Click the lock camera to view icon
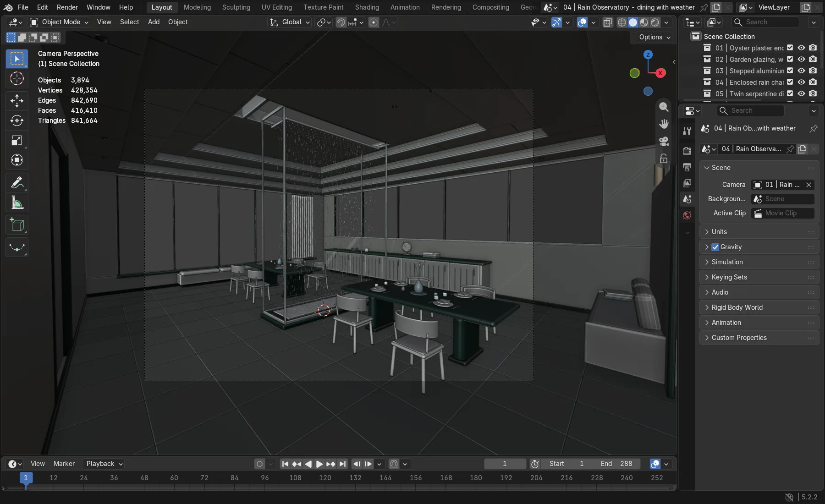The image size is (825, 504). click(664, 159)
